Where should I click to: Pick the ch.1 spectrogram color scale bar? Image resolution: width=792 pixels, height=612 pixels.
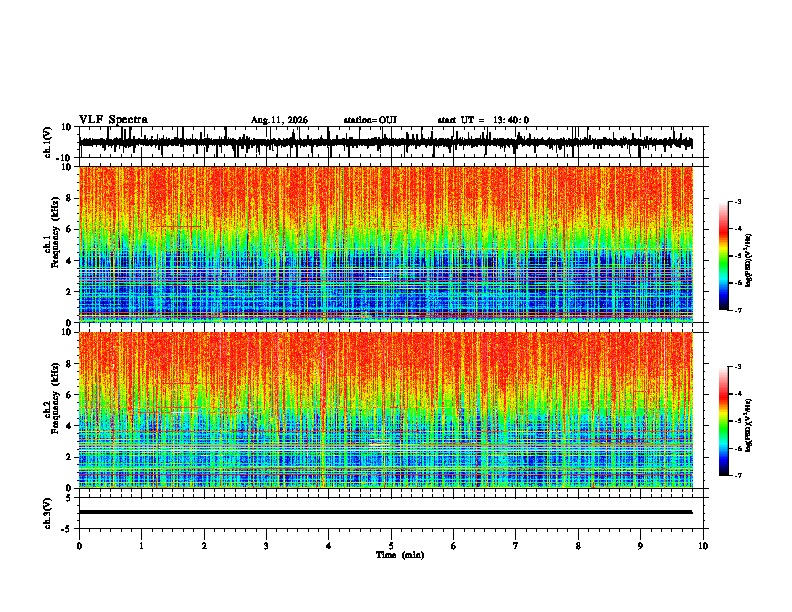coord(724,256)
